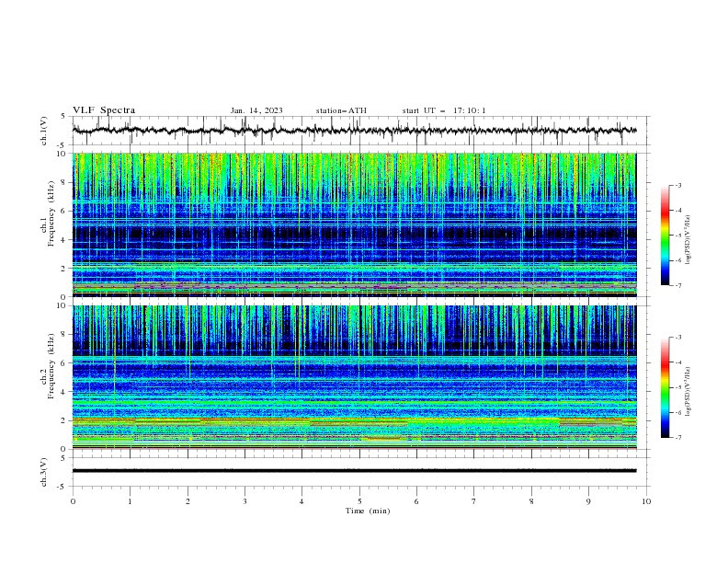Screen dimensions: 728x563
Task: Click the "ch.1(V)" axis label
Action: [x=44, y=131]
